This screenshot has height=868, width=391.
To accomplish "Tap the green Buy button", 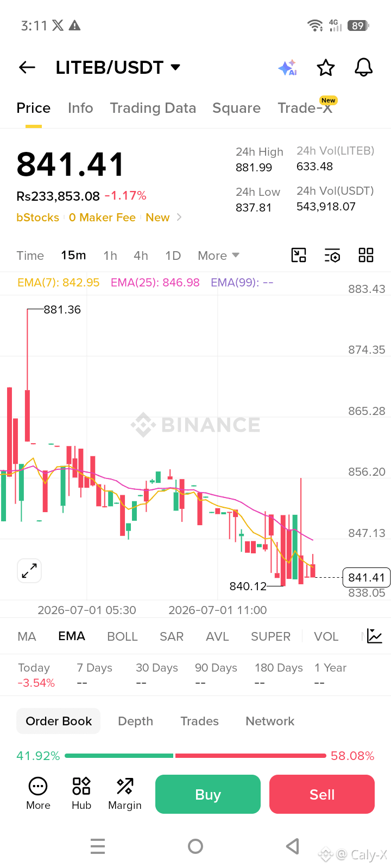I will [x=208, y=794].
